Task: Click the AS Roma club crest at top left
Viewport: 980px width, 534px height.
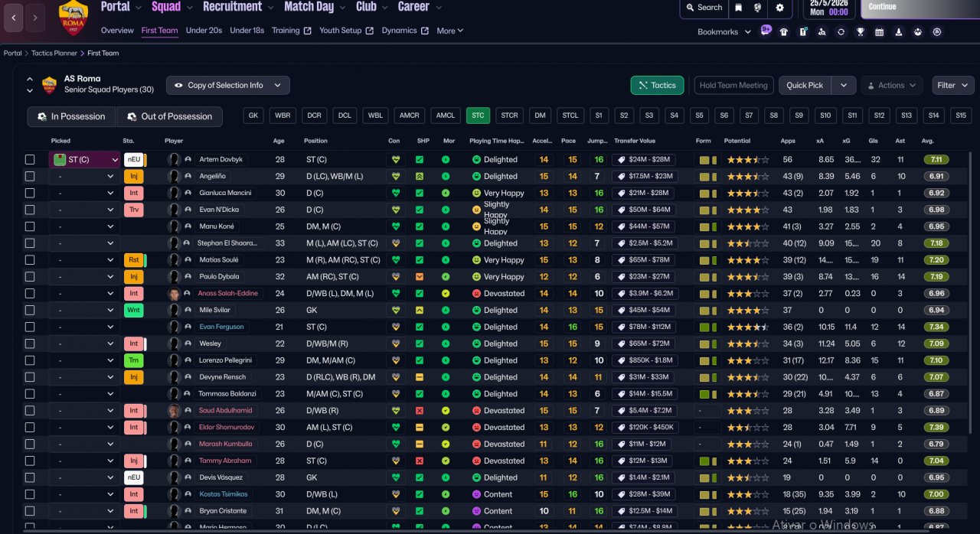Action: tap(73, 17)
